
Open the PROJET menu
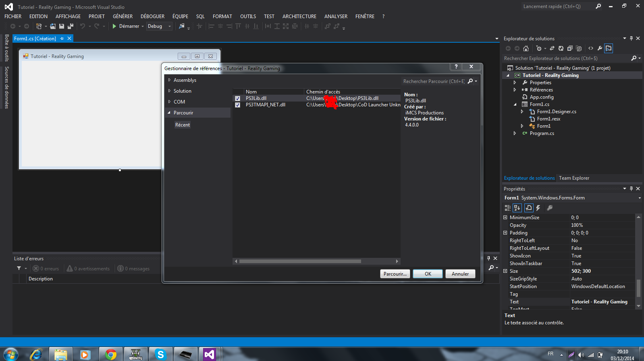coord(97,17)
